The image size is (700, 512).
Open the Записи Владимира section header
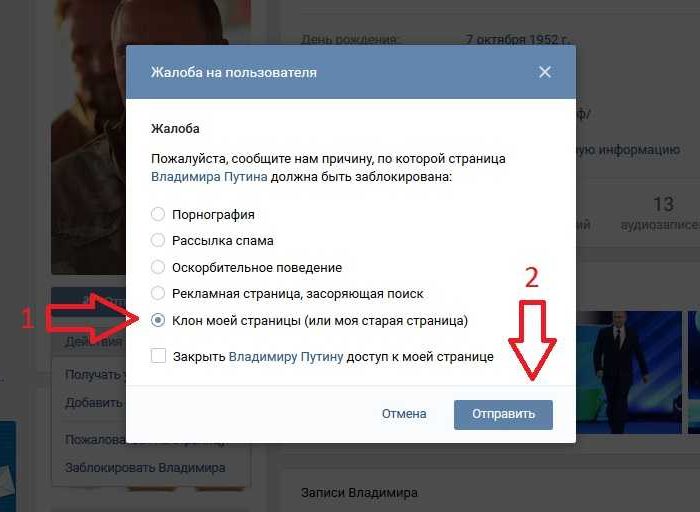[359, 493]
